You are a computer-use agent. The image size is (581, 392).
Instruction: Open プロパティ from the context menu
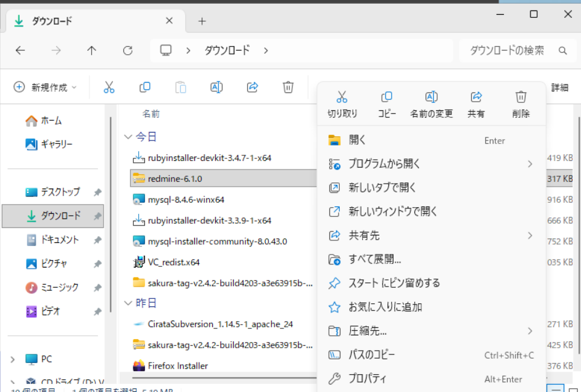point(367,378)
